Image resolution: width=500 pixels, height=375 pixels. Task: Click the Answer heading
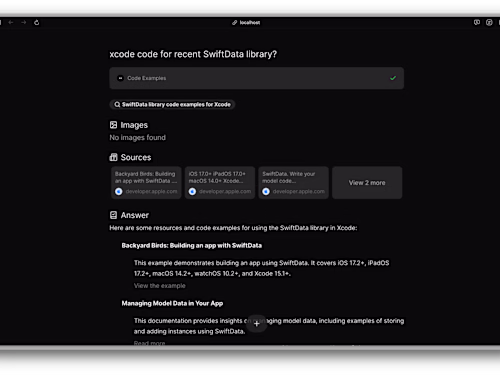135,215
